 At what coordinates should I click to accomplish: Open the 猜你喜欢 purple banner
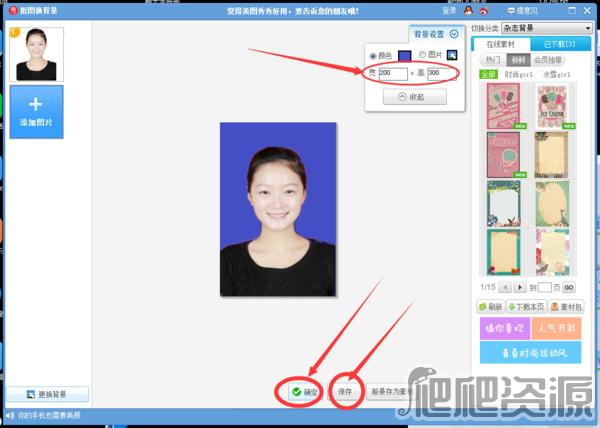tap(505, 328)
